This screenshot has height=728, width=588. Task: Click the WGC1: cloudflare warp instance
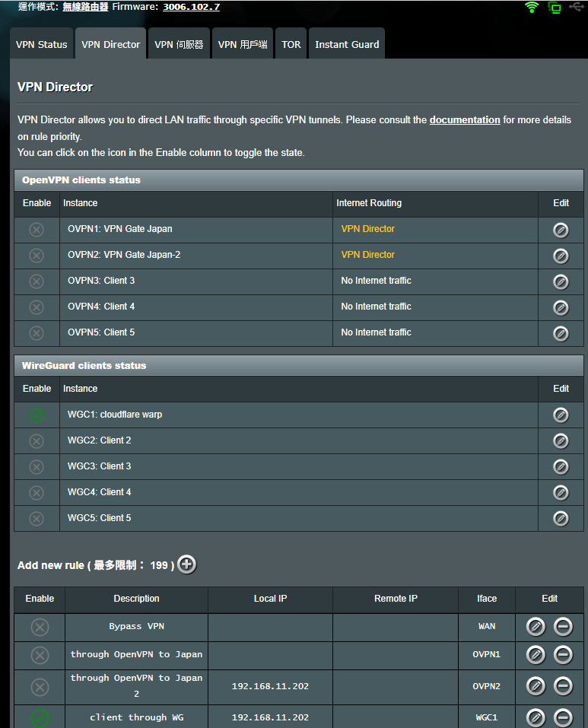115,415
